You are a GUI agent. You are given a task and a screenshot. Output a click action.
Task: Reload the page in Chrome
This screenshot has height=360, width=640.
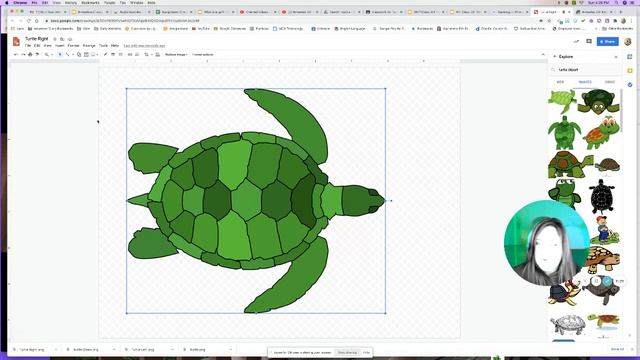(29, 20)
